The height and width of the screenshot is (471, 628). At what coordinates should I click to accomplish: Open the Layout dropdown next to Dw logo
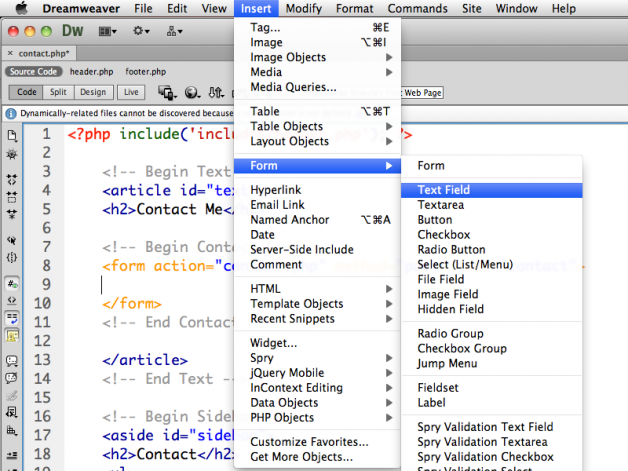pos(107,31)
